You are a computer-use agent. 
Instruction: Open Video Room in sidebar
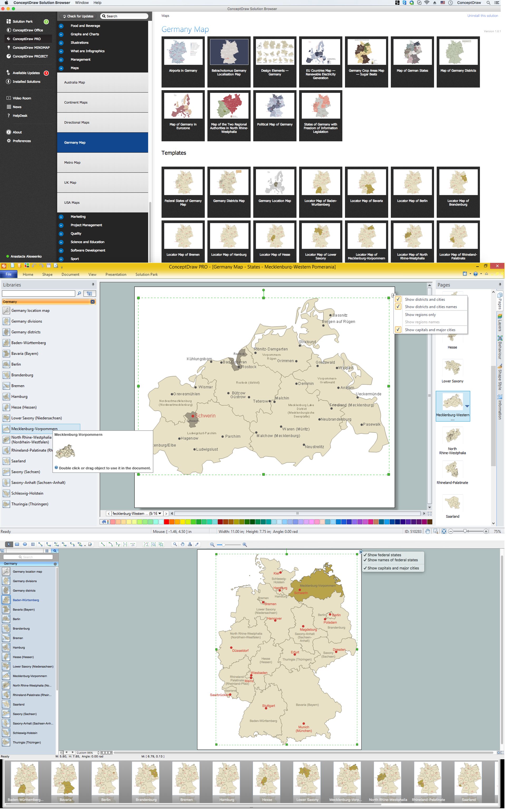(22, 98)
